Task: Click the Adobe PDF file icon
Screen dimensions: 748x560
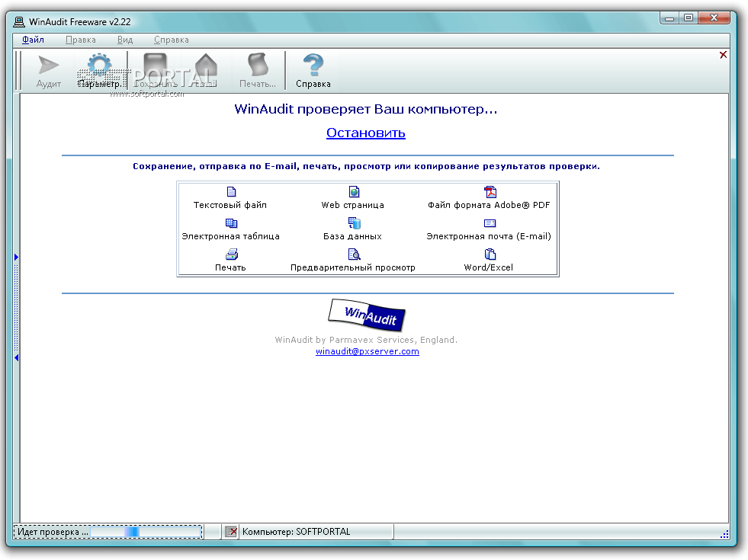Action: [490, 191]
